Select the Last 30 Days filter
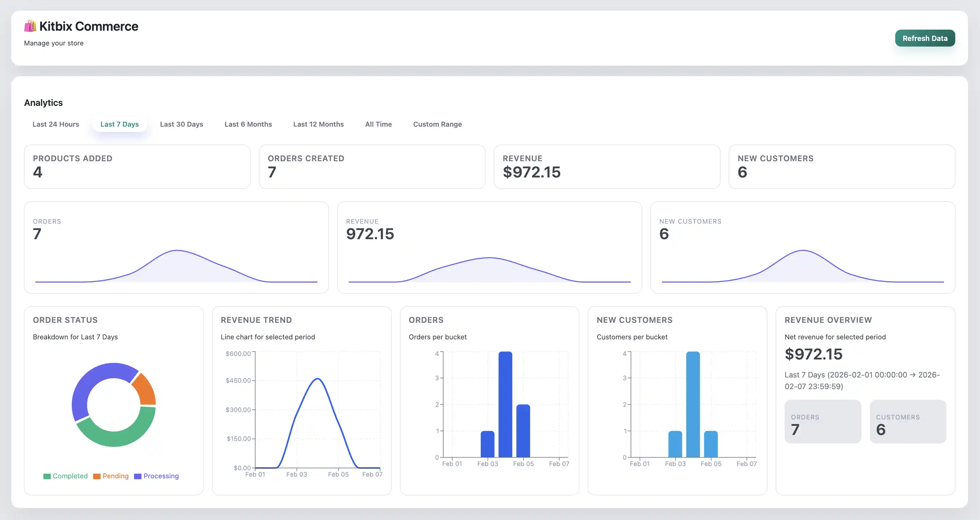980x520 pixels. pyautogui.click(x=181, y=124)
